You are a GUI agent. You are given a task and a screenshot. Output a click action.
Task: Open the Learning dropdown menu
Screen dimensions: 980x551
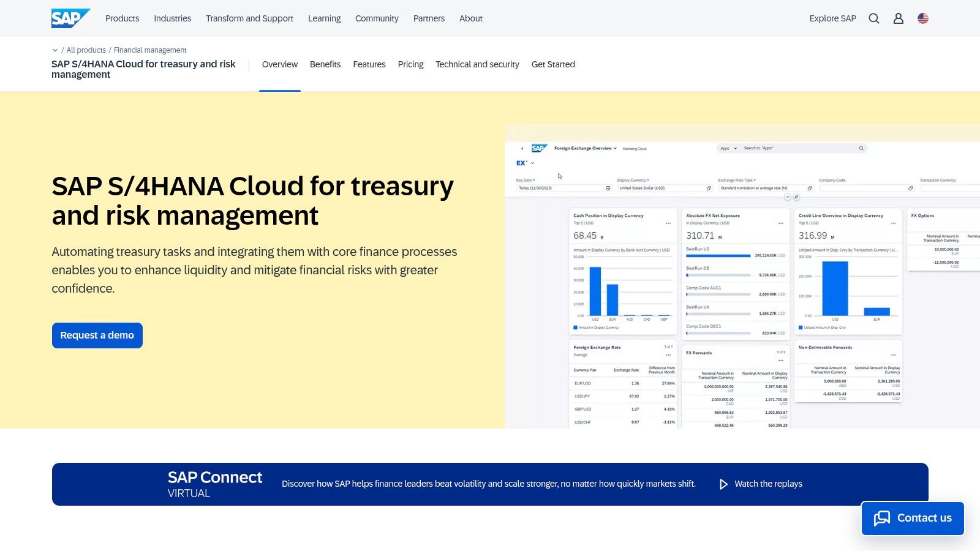[x=324, y=18]
